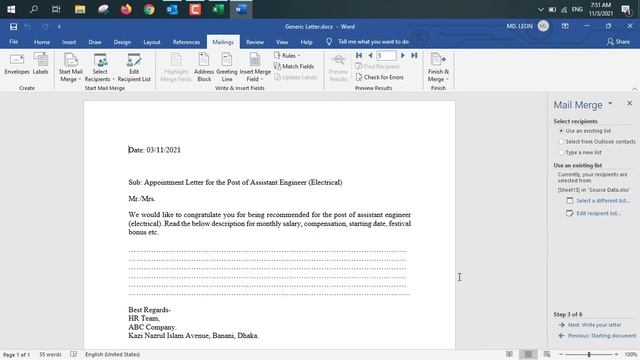Image resolution: width=640 pixels, height=360 pixels.
Task: Open Insert Merge Field dropdown
Action: [x=255, y=68]
